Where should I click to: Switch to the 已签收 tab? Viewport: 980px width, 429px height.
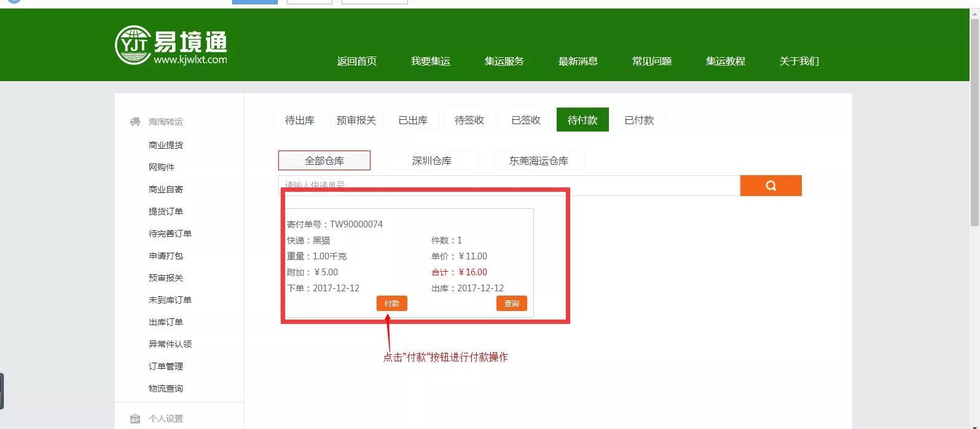(x=526, y=120)
